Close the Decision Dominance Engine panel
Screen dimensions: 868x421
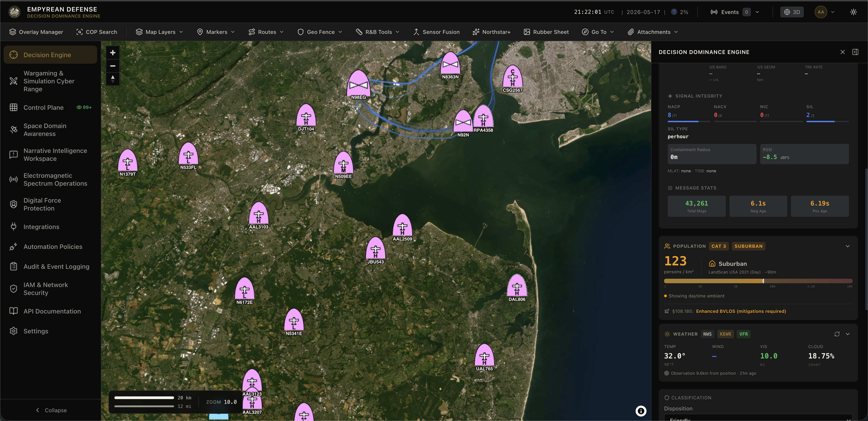click(x=842, y=52)
